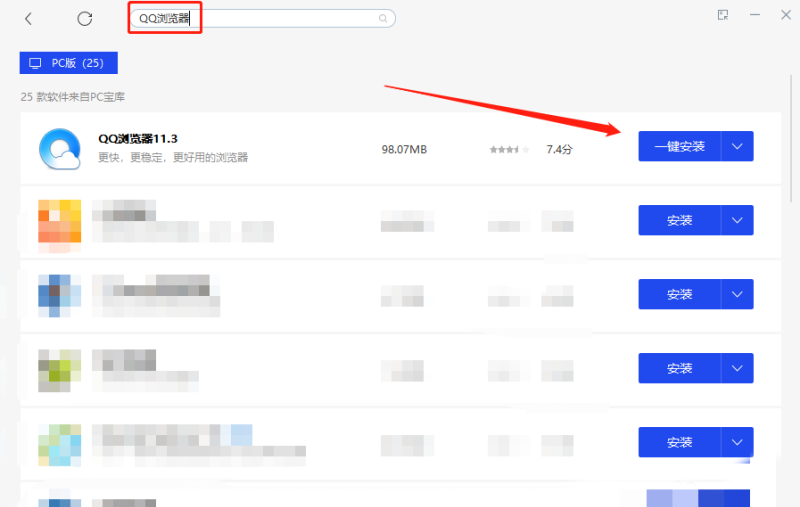
Task: Open the QQ浏览器11.3 title
Action: [x=138, y=139]
